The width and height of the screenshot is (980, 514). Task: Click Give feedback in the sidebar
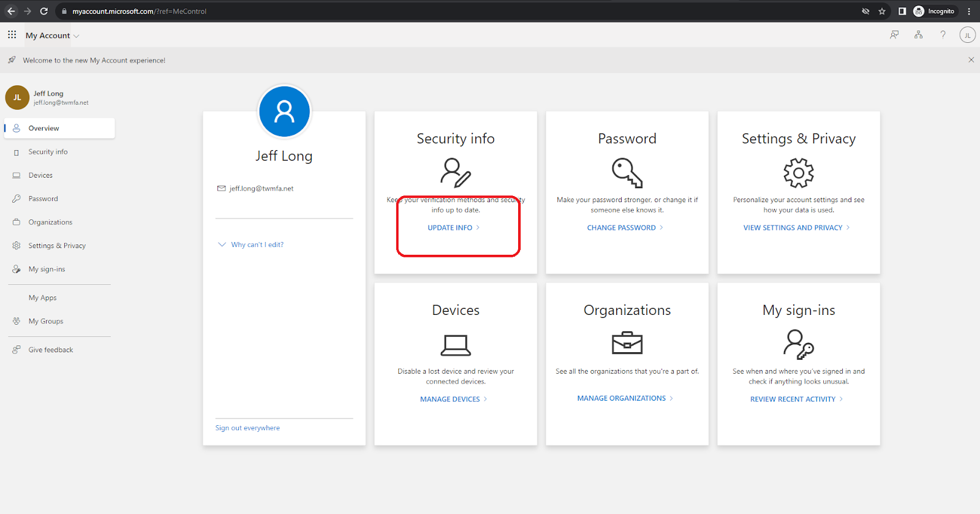(59, 350)
